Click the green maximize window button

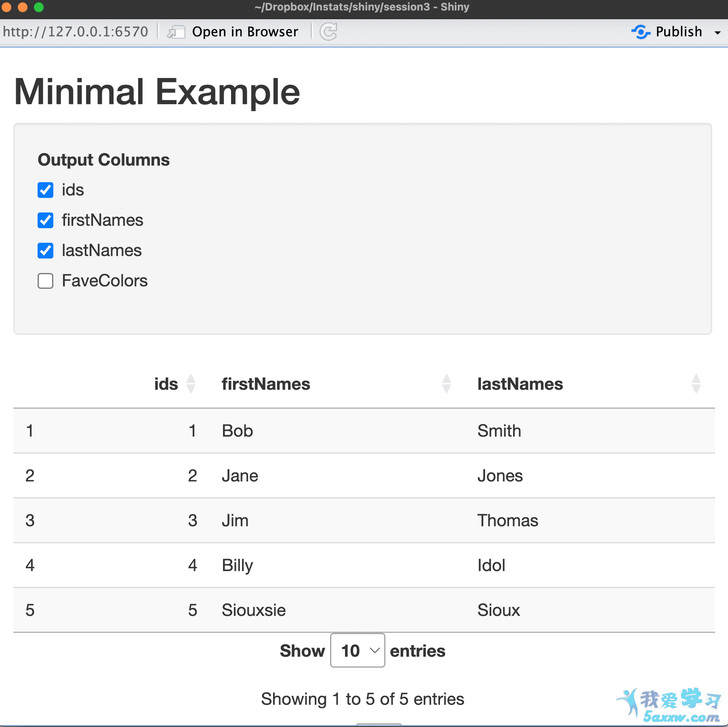(38, 7)
